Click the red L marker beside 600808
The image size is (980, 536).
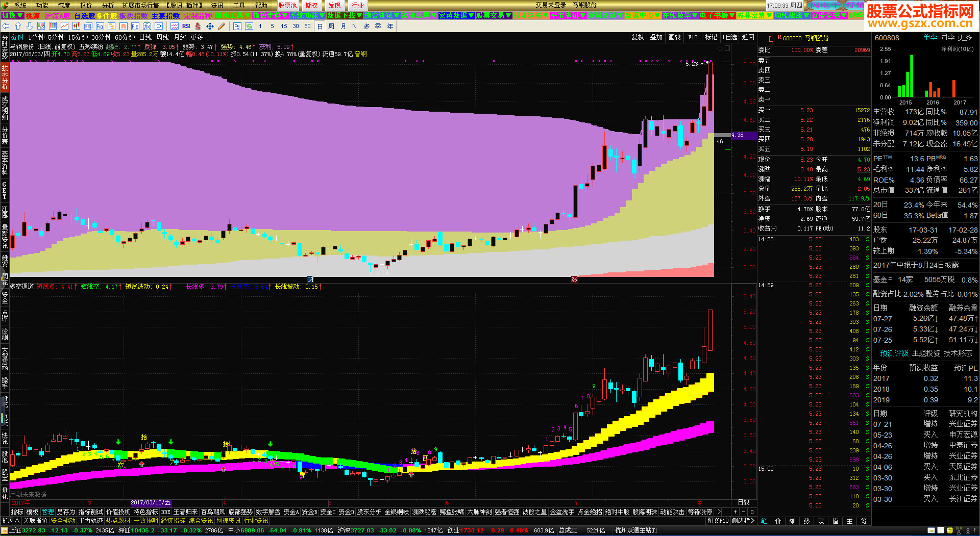pos(770,39)
